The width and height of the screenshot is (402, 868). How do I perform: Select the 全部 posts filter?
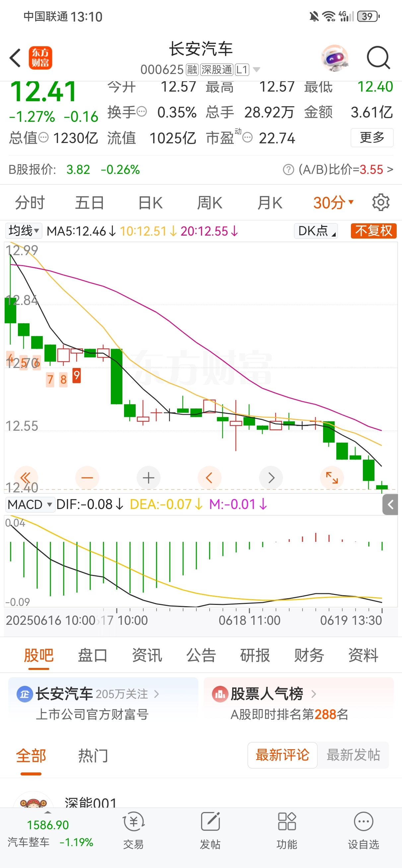click(x=31, y=756)
